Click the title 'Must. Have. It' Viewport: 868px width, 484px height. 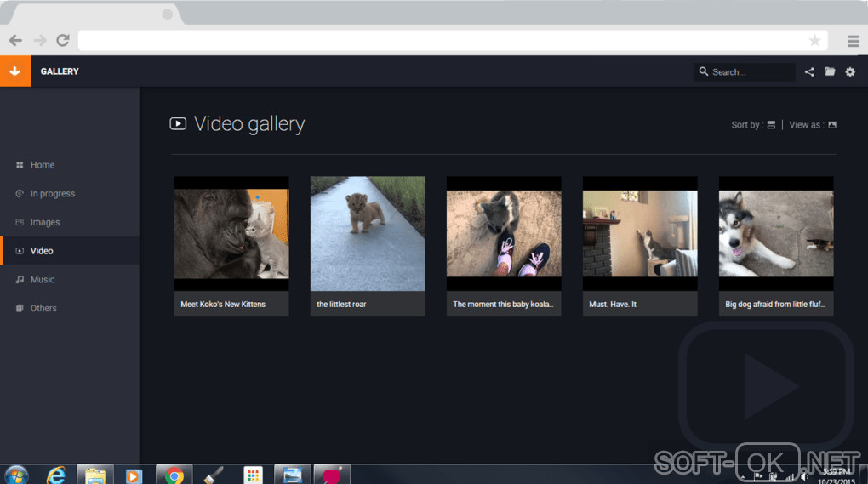613,305
